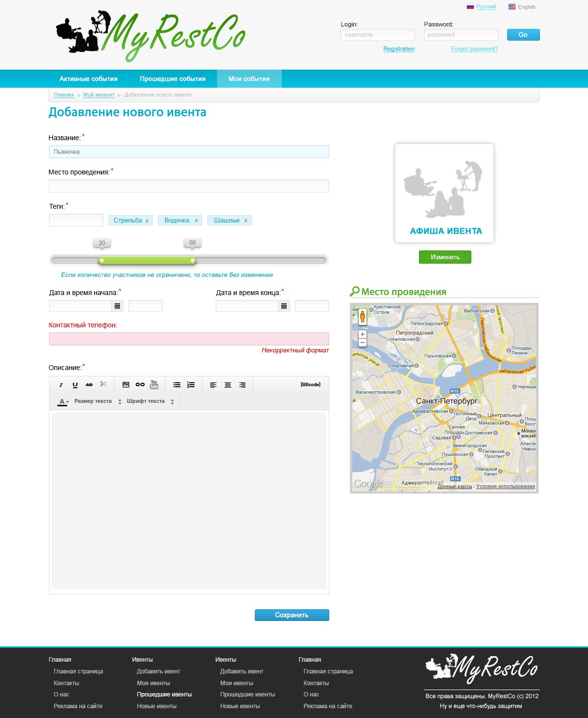The width and height of the screenshot is (588, 718).
Task: Click the start time input field
Action: 146,306
